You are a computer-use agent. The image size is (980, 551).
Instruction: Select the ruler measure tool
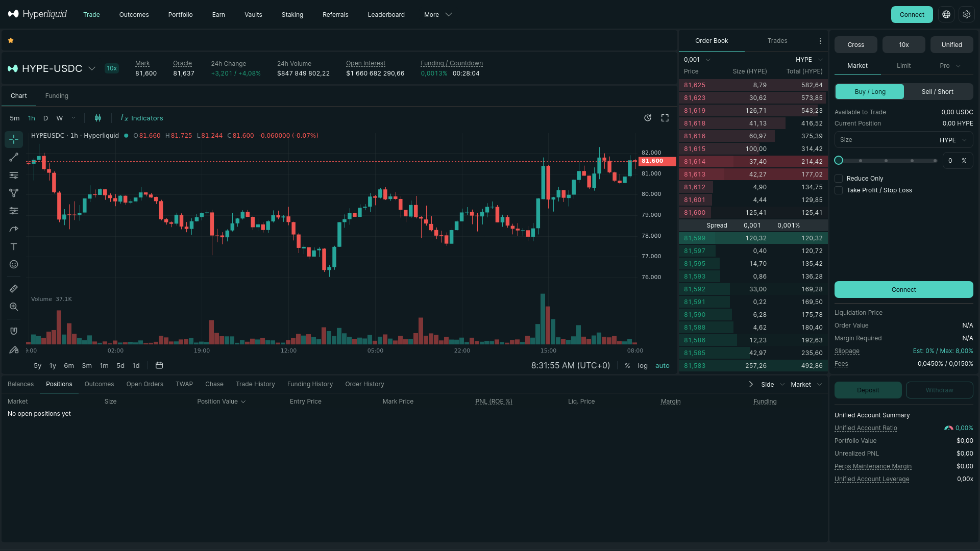[x=14, y=289]
